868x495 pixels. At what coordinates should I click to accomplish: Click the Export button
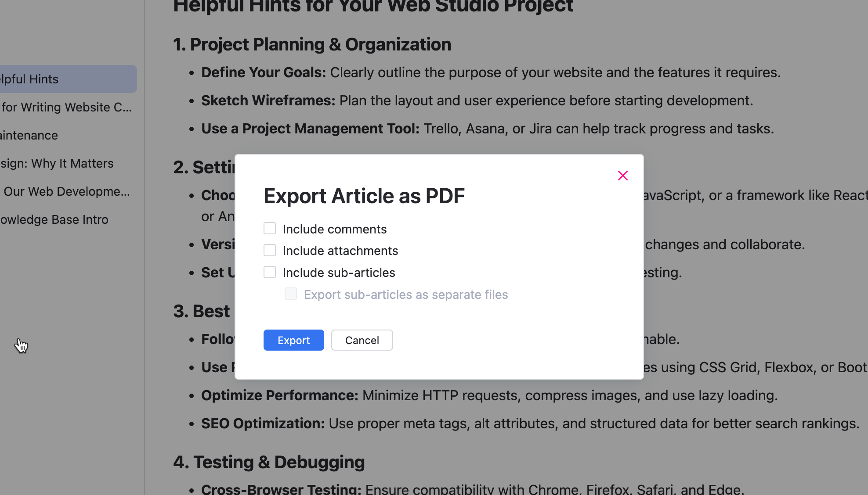[x=293, y=340]
